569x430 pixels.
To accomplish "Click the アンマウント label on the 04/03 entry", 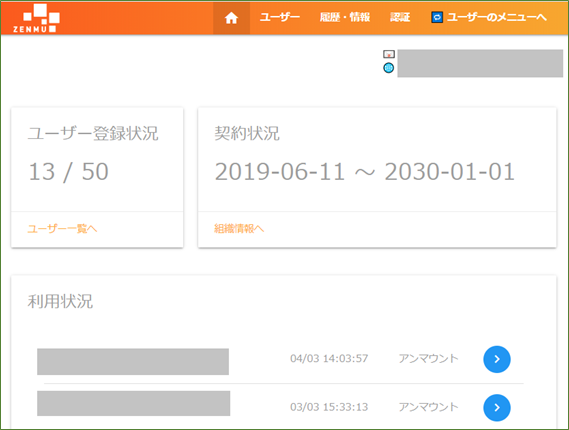I will click(428, 359).
